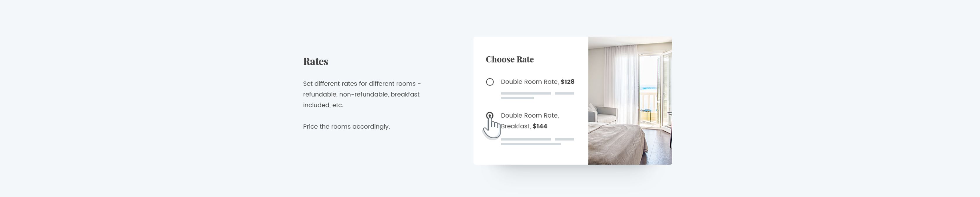
Task: Click the grey armchair in the room photo
Action: tap(603, 114)
